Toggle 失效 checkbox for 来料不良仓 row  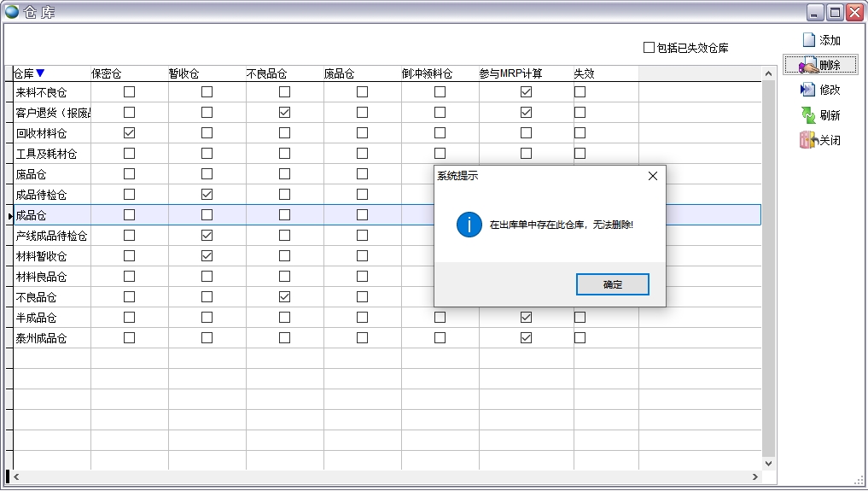(580, 91)
